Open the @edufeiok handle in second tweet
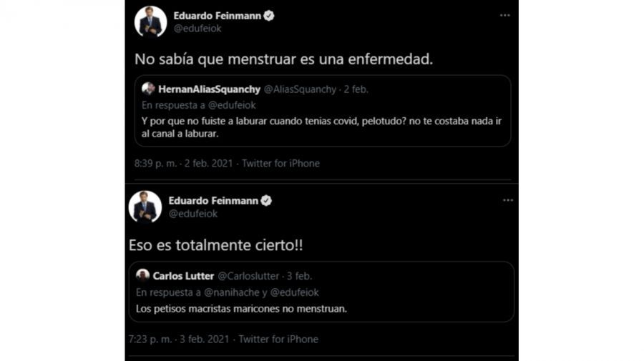The image size is (644, 361). [x=193, y=214]
